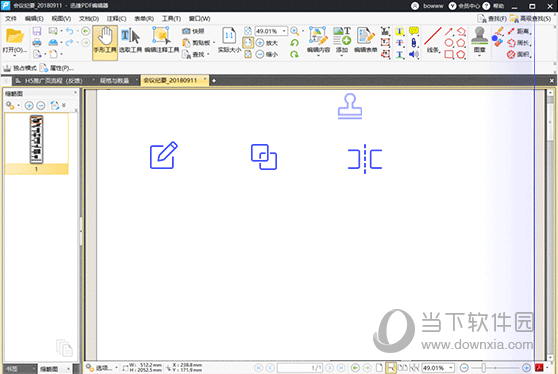558x374 pixels.
Task: Toggle the highlighted fit-page view button
Action: (248, 43)
